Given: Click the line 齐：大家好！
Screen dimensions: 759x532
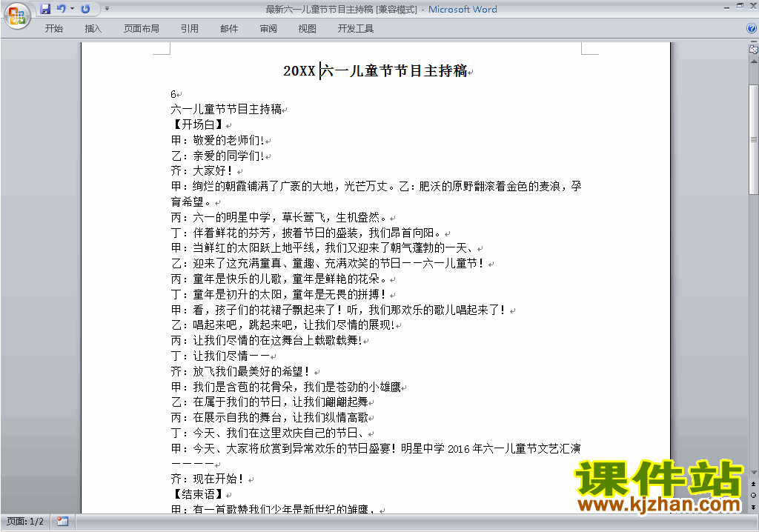Looking at the screenshot, I should point(203,171).
